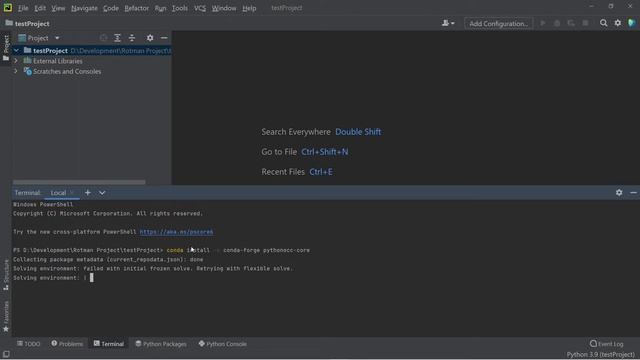
Task: Open the Python Console tool window
Action: 222,344
